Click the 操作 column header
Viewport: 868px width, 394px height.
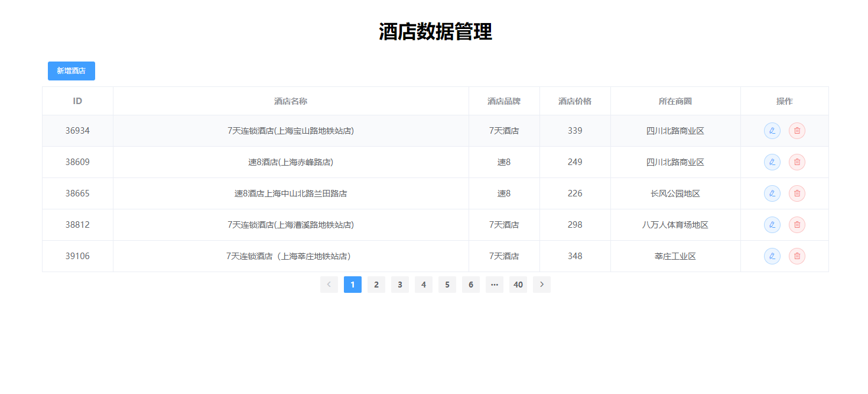tap(785, 101)
